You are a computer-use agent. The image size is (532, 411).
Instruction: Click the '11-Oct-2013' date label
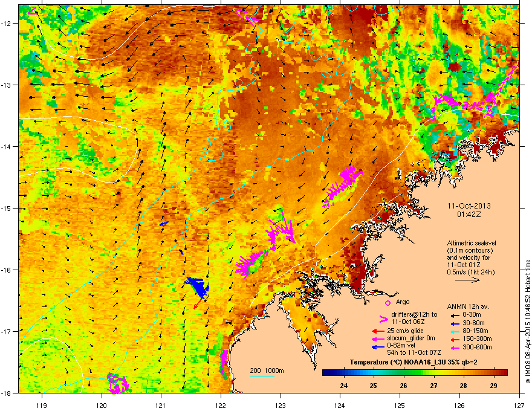click(469, 206)
